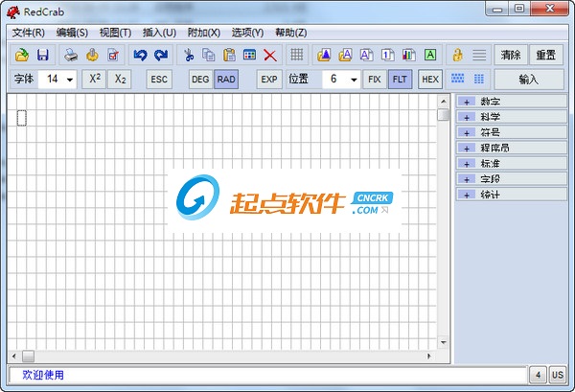Select FLT floating number format
This screenshot has width=575, height=392.
400,80
